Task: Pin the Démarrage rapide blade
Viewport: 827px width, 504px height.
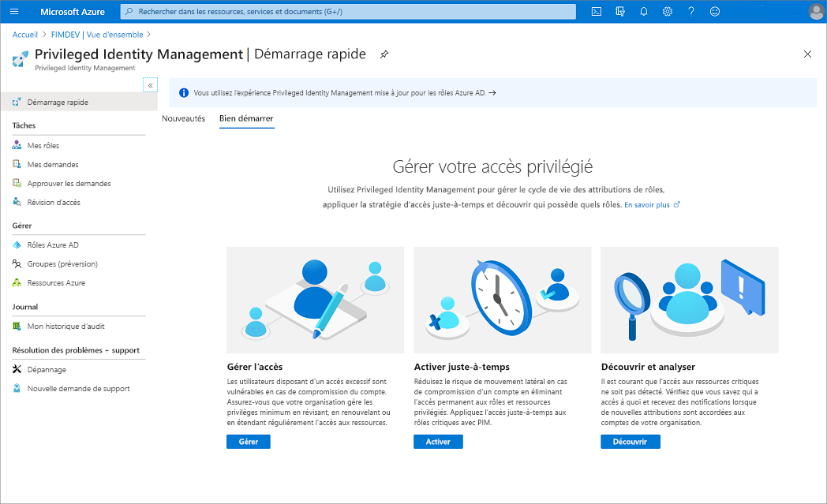Action: point(384,54)
